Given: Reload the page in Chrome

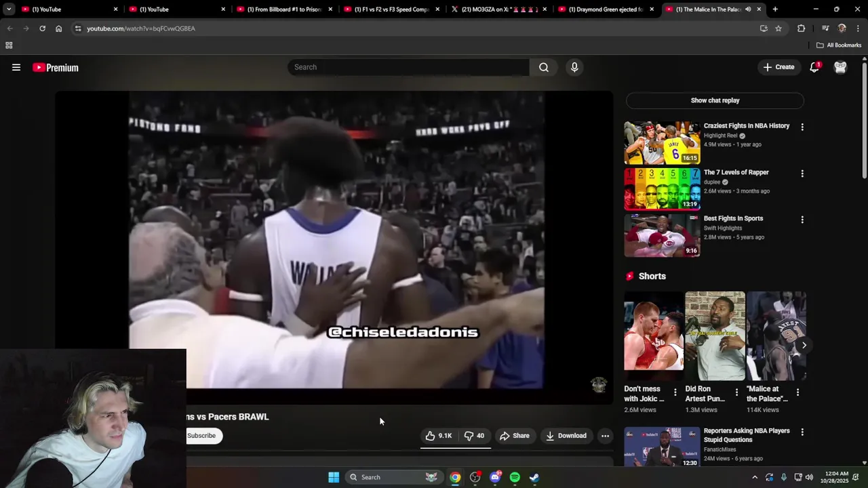Looking at the screenshot, I should coord(42,28).
